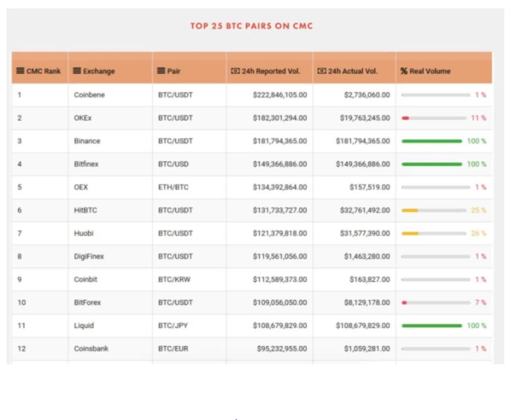Click the list icon beside Exchange header
The width and height of the screenshot is (506, 420).
[77, 71]
